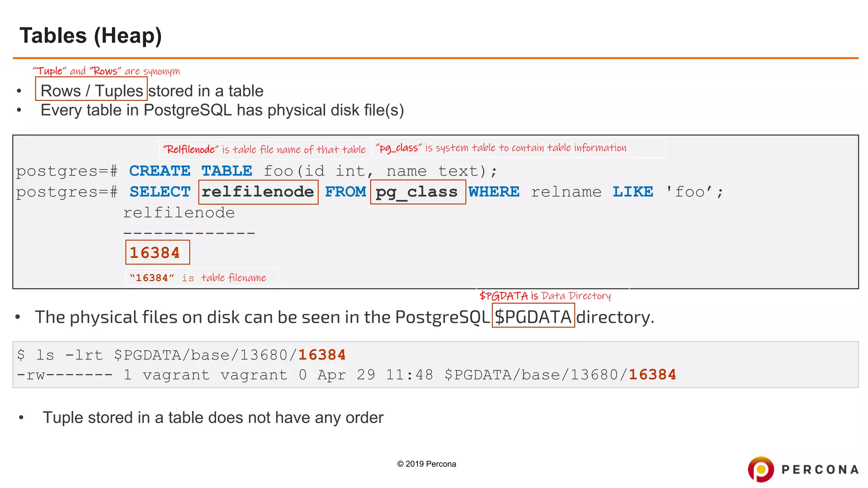The height and width of the screenshot is (488, 868).
Task: Click the boxed "$PGDATA" word in bullet
Action: pyautogui.click(x=533, y=316)
